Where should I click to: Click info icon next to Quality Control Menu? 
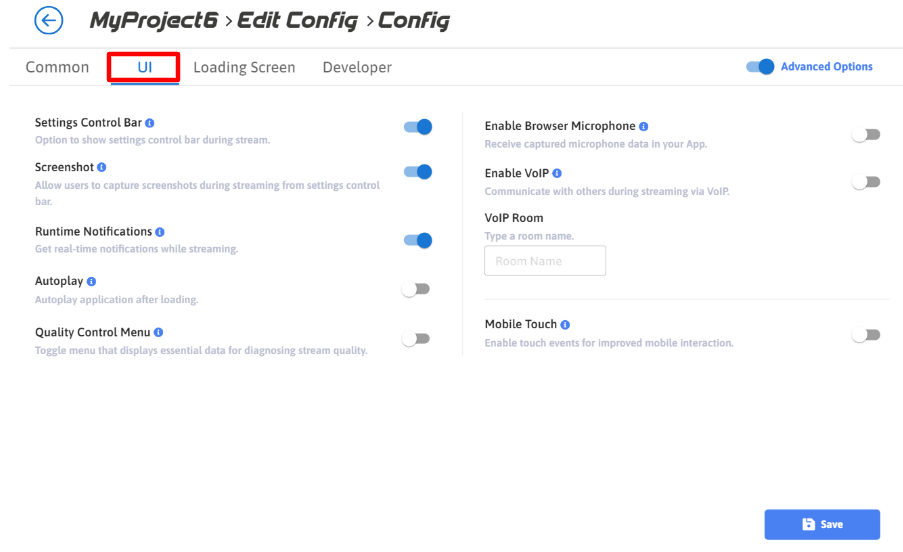tap(159, 332)
